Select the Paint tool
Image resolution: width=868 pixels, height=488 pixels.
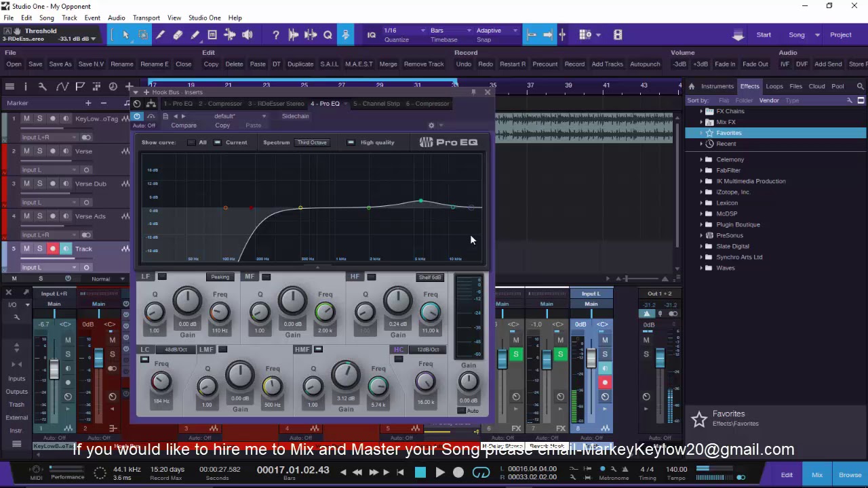pyautogui.click(x=195, y=35)
